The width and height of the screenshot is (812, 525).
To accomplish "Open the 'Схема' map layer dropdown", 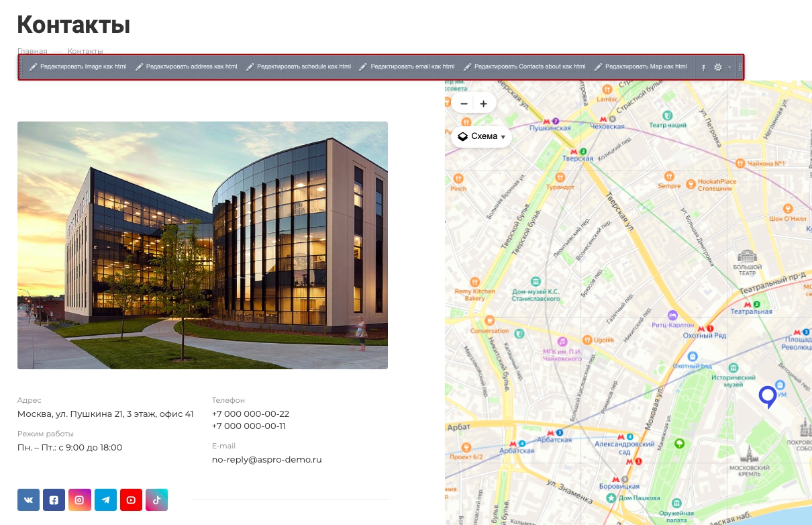I will 481,136.
